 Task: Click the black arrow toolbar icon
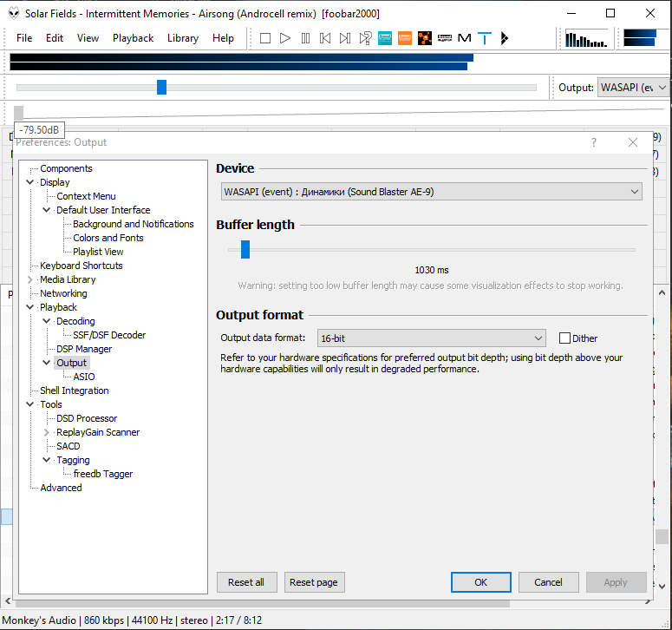[x=505, y=38]
